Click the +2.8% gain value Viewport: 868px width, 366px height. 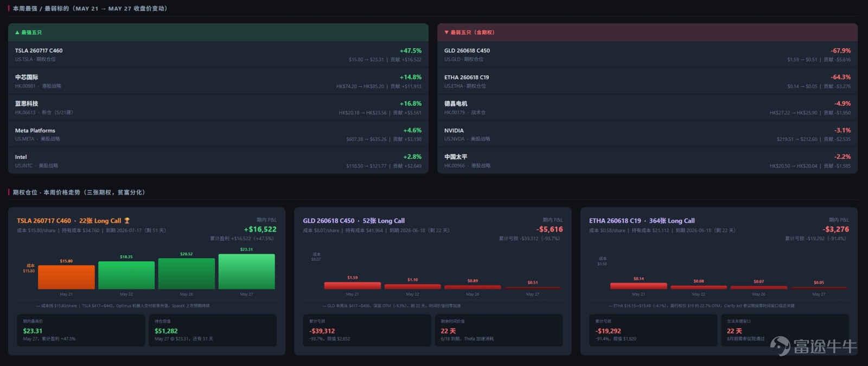(x=412, y=157)
